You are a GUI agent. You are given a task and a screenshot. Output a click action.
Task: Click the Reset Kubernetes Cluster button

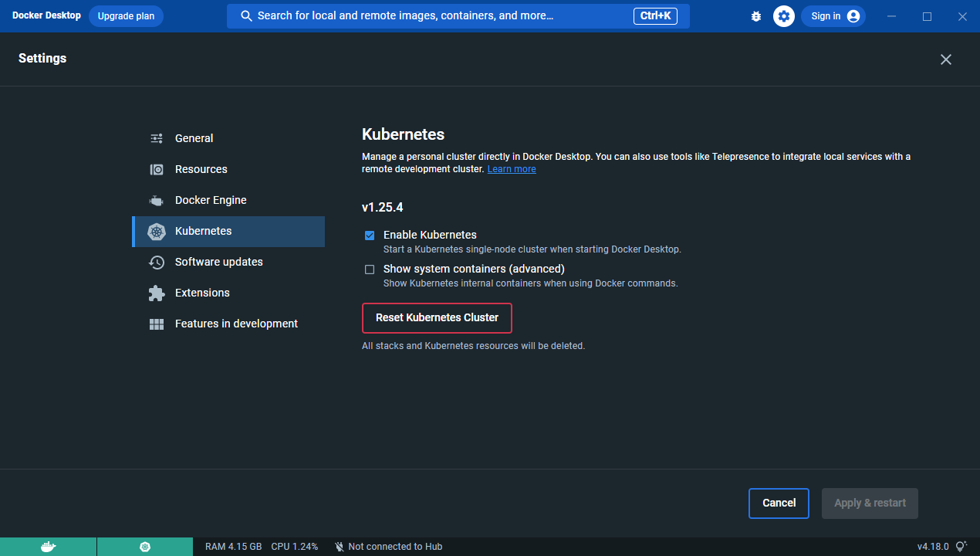pyautogui.click(x=437, y=317)
